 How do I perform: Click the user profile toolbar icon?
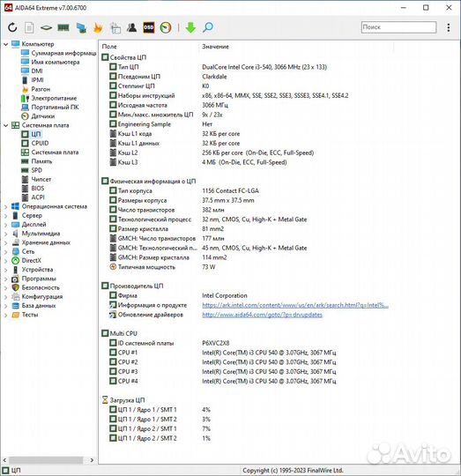[x=131, y=27]
